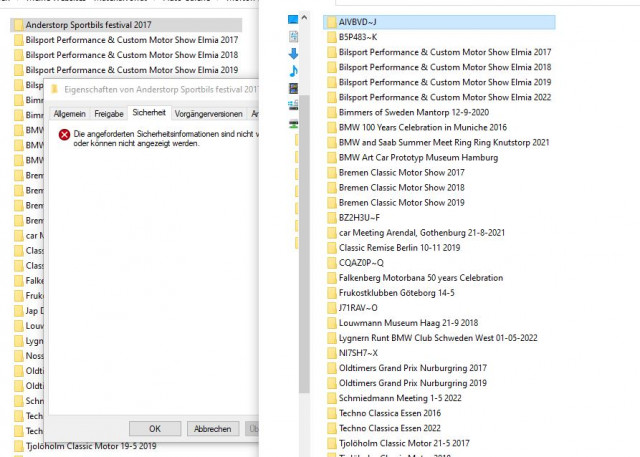This screenshot has height=457, width=640.
Task: Open the Videos film icon
Action: (293, 88)
